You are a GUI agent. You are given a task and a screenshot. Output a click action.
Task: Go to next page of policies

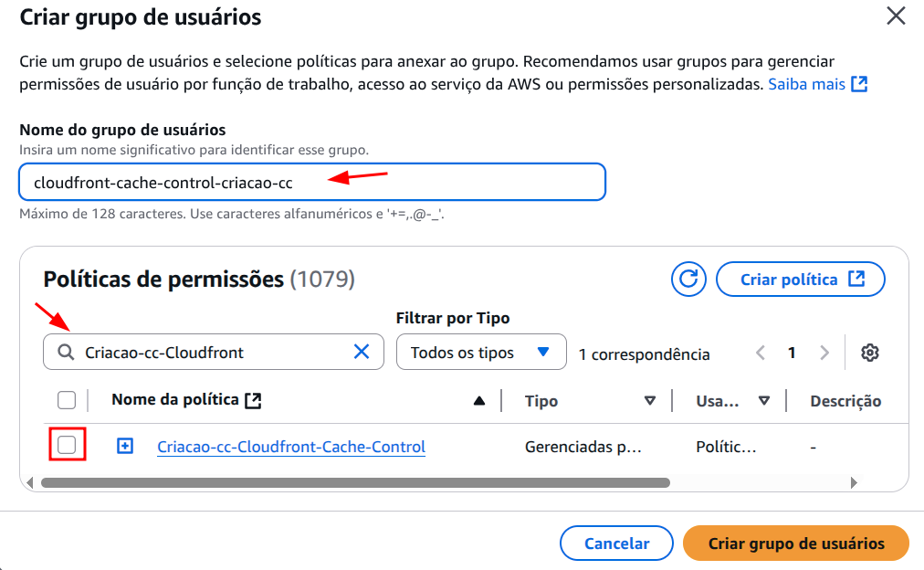pos(824,353)
